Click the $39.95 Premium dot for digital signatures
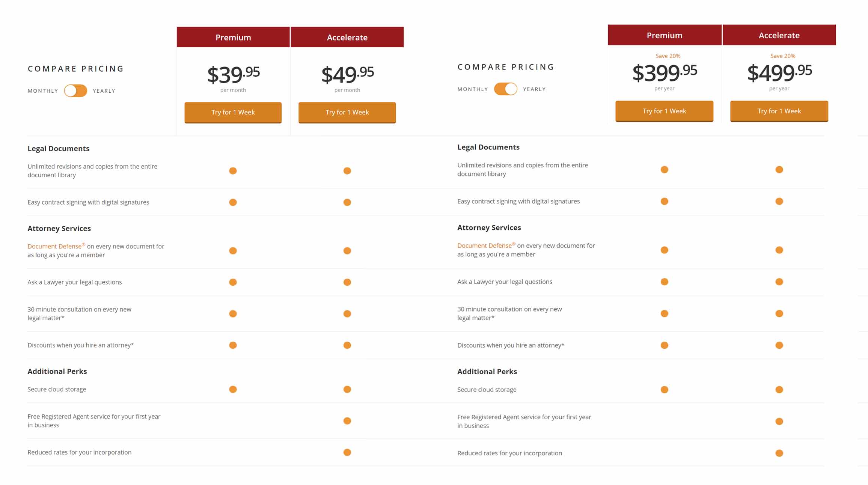The height and width of the screenshot is (485, 868). (x=233, y=202)
